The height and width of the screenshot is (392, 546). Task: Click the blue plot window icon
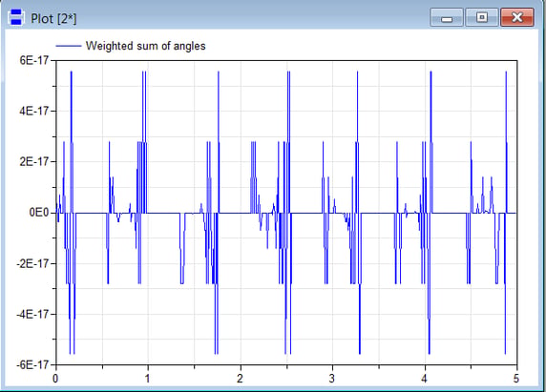(x=16, y=17)
